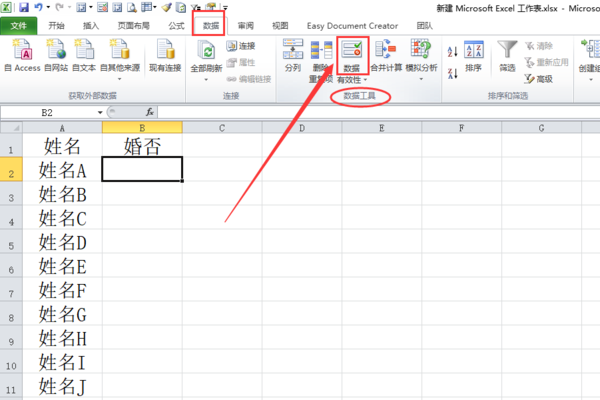Image resolution: width=600 pixels, height=400 pixels.
Task: Click the Name Box showing B2
Action: click(x=47, y=112)
